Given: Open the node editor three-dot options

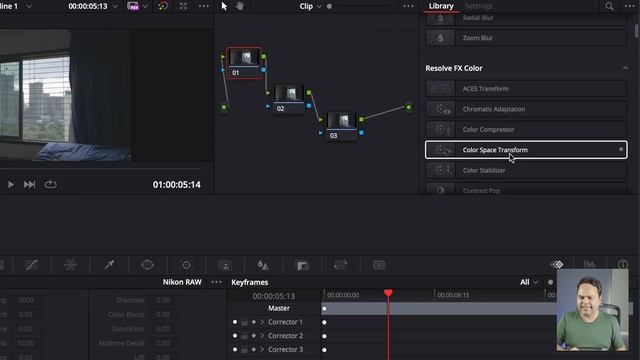Looking at the screenshot, I should (x=409, y=6).
